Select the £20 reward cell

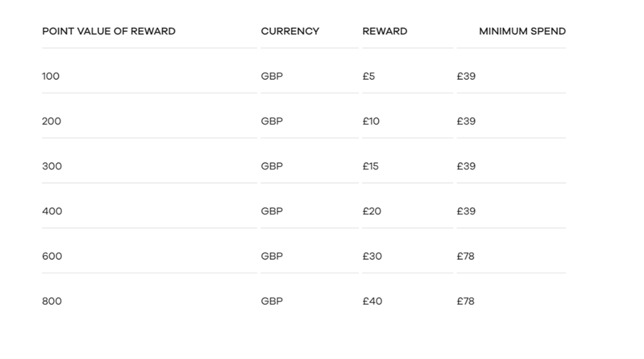point(372,211)
